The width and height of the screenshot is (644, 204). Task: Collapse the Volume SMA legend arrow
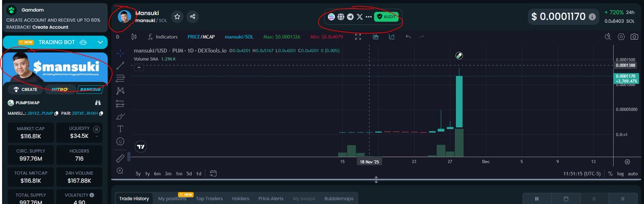click(138, 68)
